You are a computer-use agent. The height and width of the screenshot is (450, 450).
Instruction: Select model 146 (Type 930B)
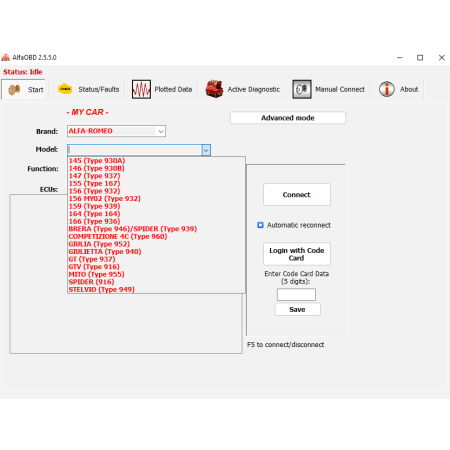[x=156, y=168]
